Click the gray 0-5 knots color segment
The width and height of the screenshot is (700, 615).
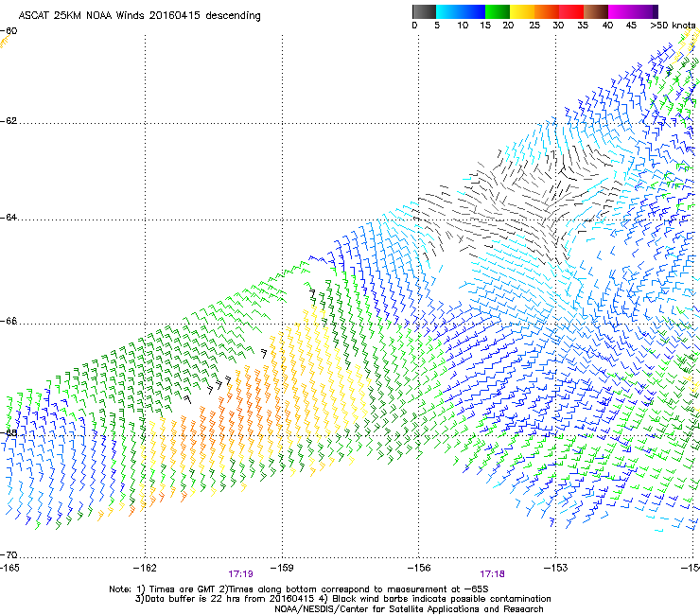click(424, 11)
